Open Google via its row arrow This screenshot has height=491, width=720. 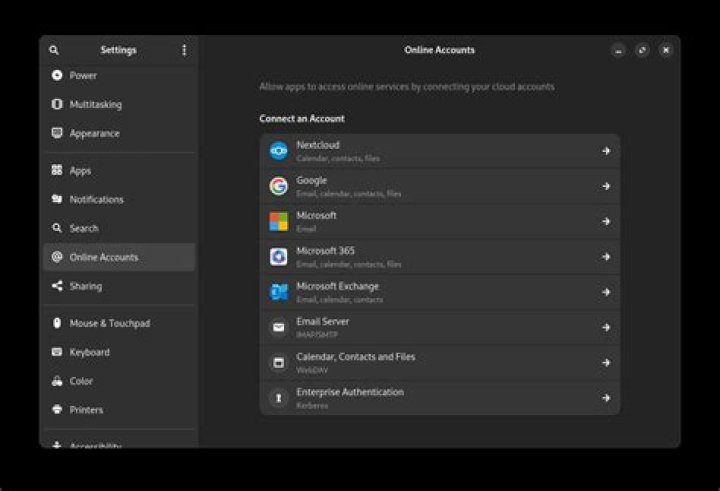point(606,186)
